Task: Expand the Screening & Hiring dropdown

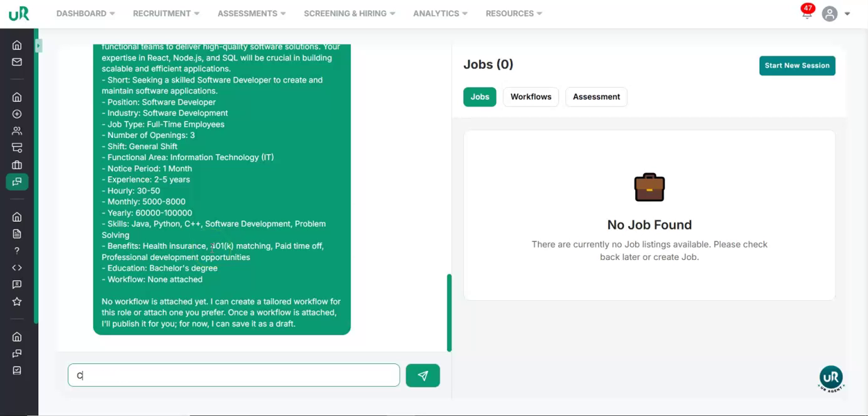Action: [x=349, y=13]
